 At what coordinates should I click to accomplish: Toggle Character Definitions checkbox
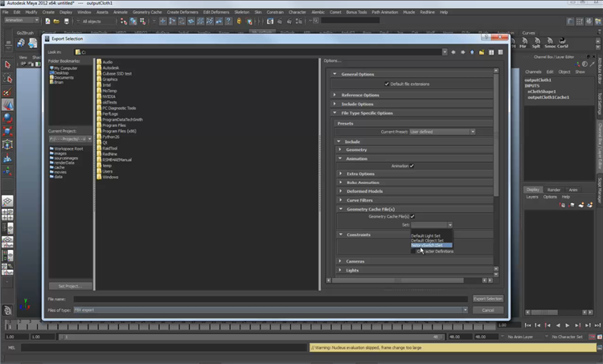[413, 252]
